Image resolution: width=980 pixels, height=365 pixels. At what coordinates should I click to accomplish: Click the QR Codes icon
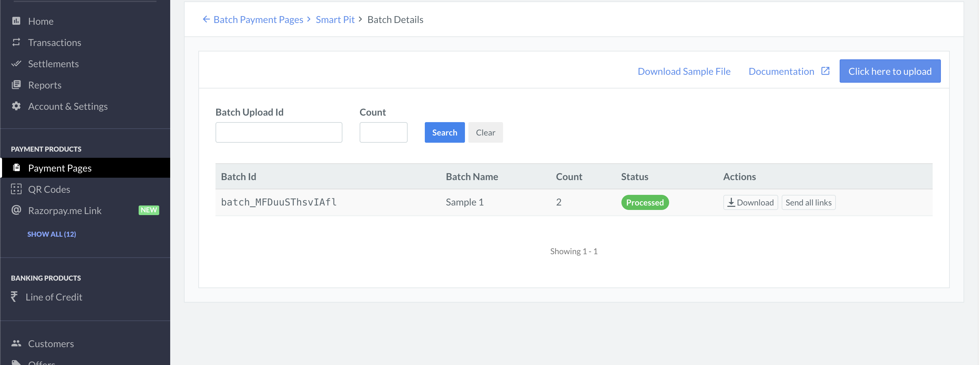click(16, 189)
